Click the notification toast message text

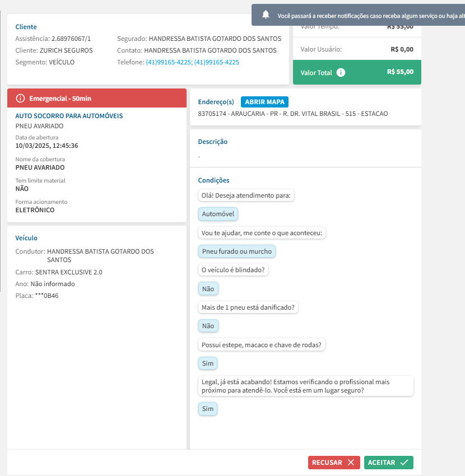click(370, 16)
